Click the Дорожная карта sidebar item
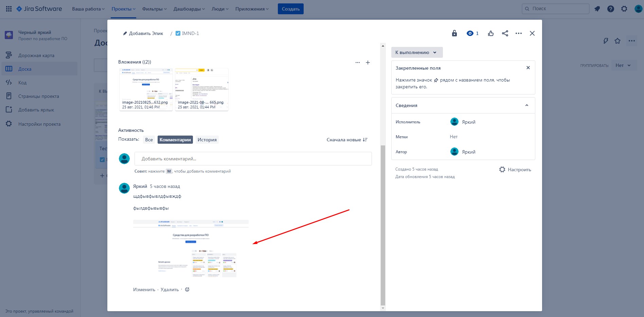Image resolution: width=644 pixels, height=317 pixels. click(39, 55)
